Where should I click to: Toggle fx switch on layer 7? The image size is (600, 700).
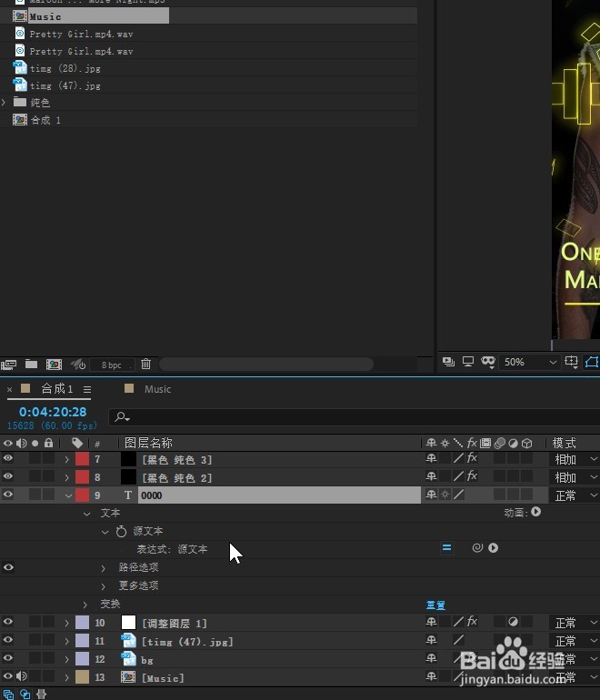click(x=472, y=458)
